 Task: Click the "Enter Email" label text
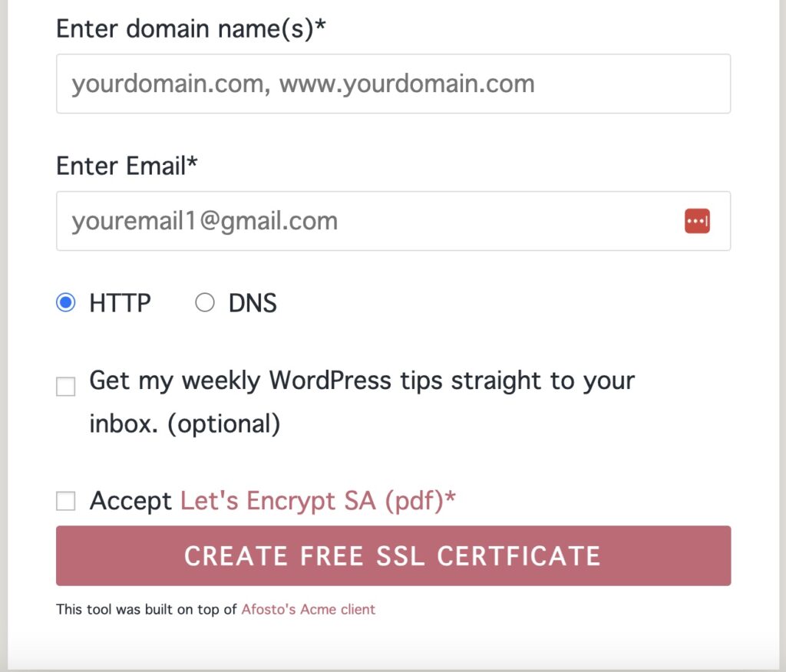point(121,166)
